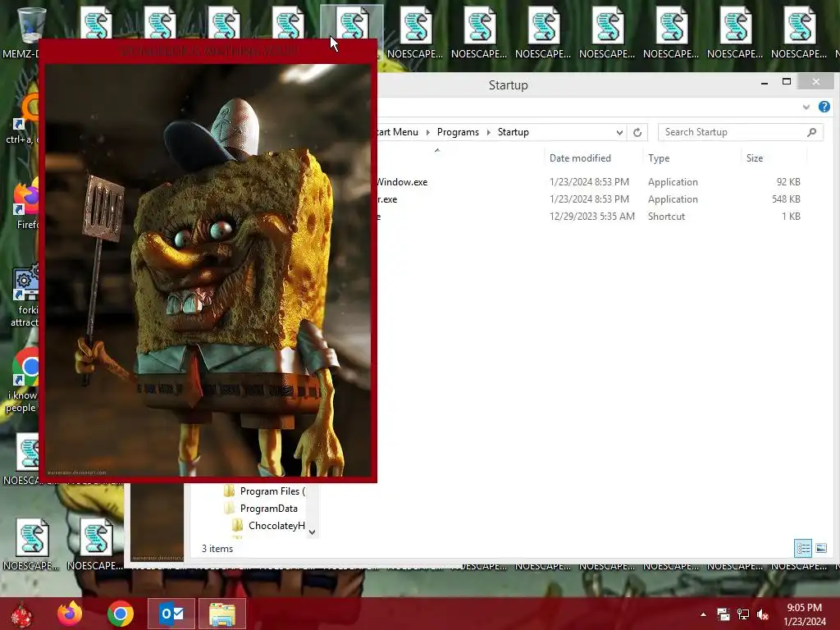Click the Search Startup field
This screenshot has height=630, width=840.
[741, 132]
